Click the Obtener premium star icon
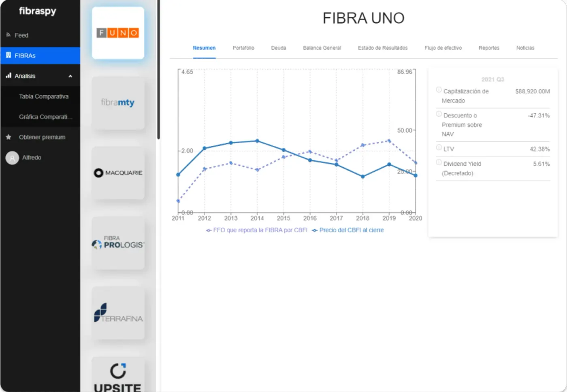Screen dimensions: 567x392 click(x=8, y=137)
